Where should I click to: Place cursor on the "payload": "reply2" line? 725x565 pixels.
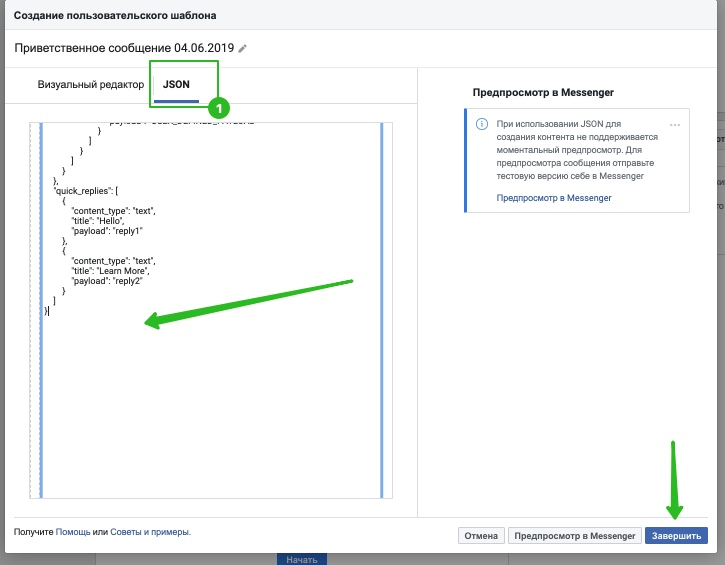coord(107,281)
